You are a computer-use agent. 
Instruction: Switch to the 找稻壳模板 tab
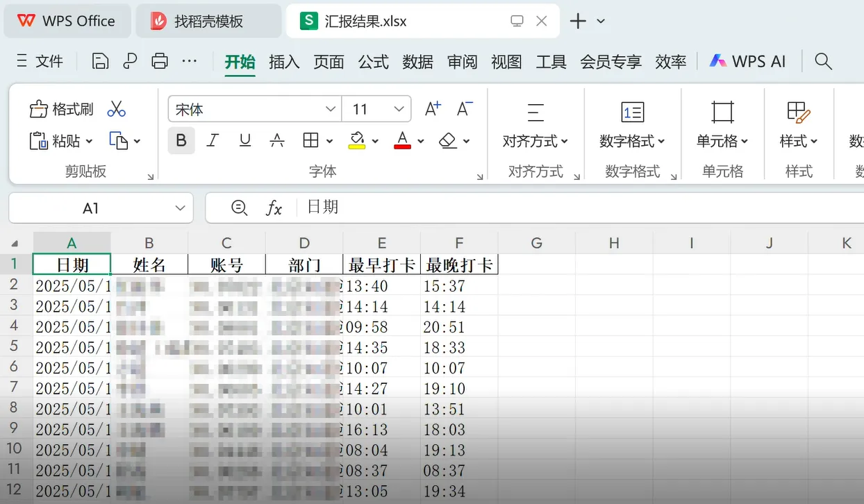(208, 22)
